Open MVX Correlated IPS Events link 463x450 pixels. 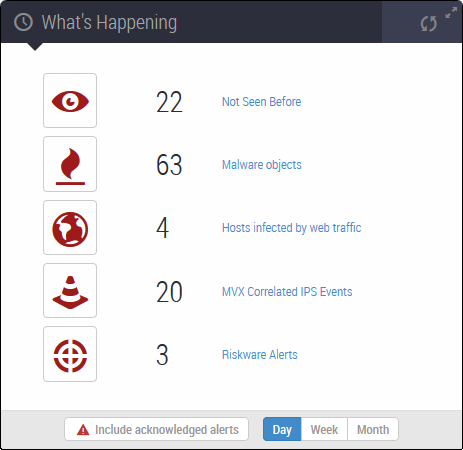287,292
